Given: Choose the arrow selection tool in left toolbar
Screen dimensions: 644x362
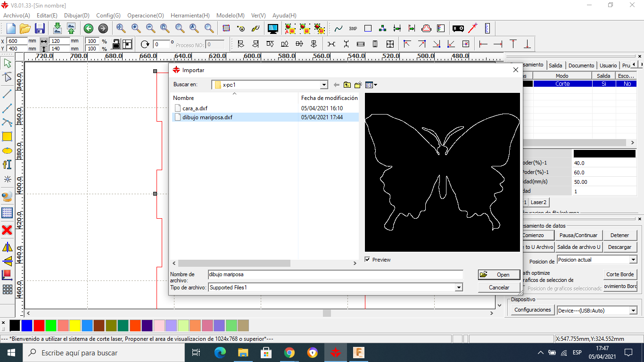Looking at the screenshot, I should (x=7, y=63).
